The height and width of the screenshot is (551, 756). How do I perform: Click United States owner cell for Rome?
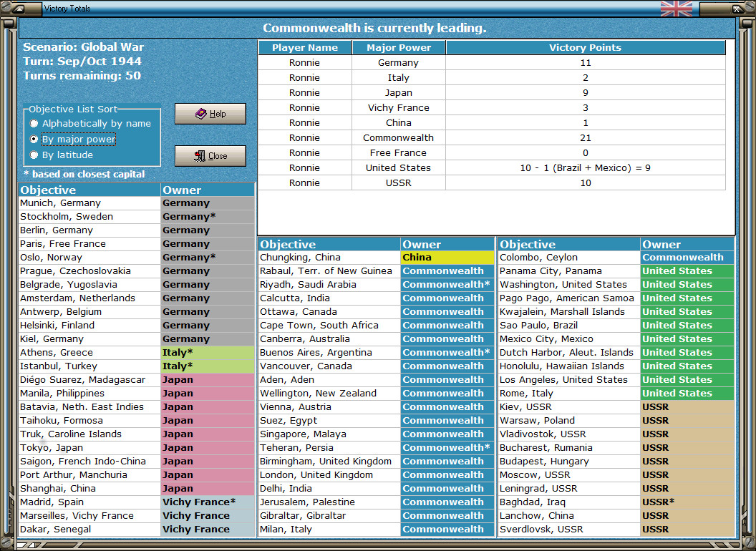pyautogui.click(x=687, y=394)
